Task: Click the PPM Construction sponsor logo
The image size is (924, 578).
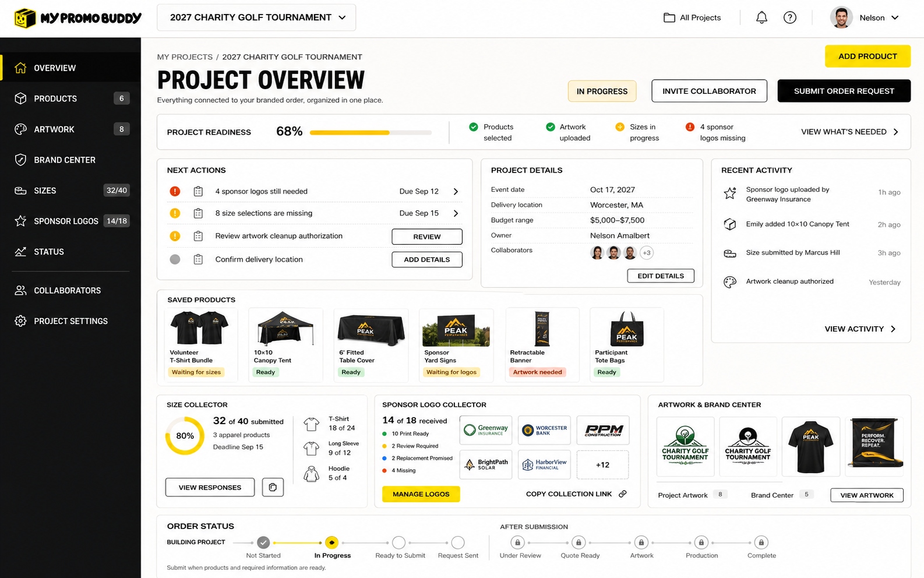Action: point(603,430)
